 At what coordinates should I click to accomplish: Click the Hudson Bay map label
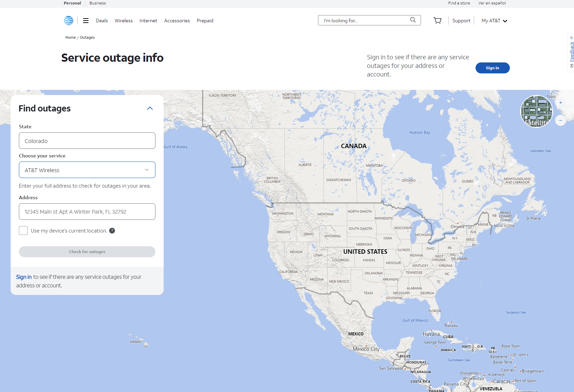click(x=420, y=133)
